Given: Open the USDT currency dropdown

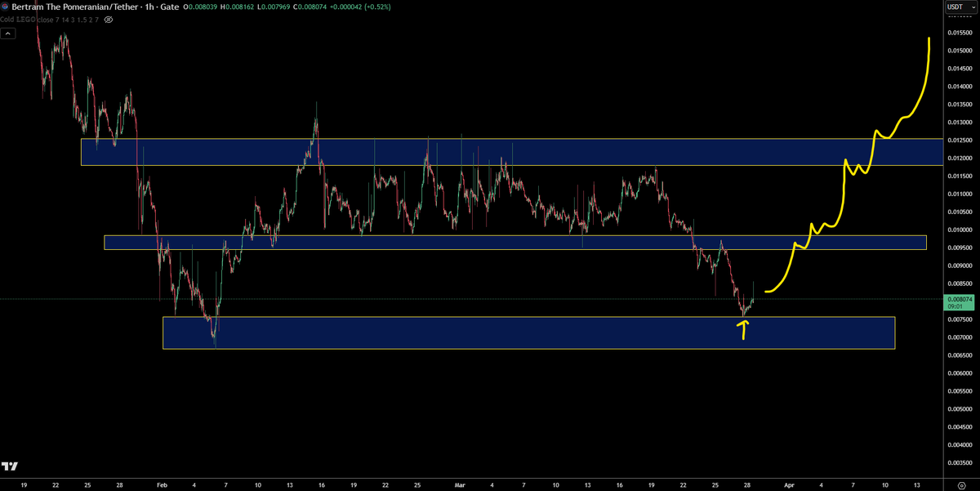Looking at the screenshot, I should click(960, 7).
